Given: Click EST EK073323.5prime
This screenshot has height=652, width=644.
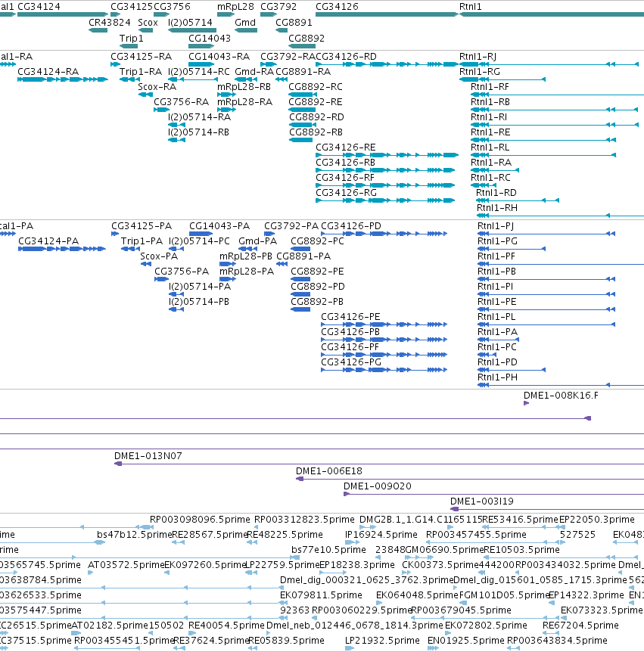Looking at the screenshot, I should click(x=602, y=610).
